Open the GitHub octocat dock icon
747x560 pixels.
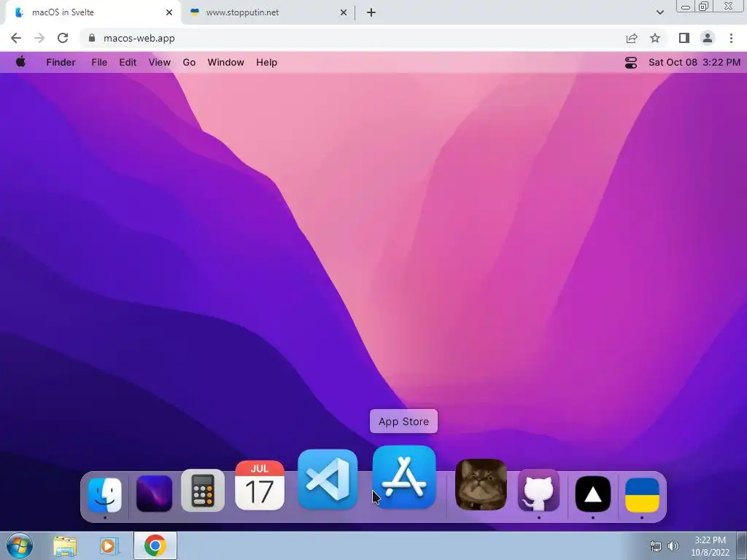[x=539, y=491]
